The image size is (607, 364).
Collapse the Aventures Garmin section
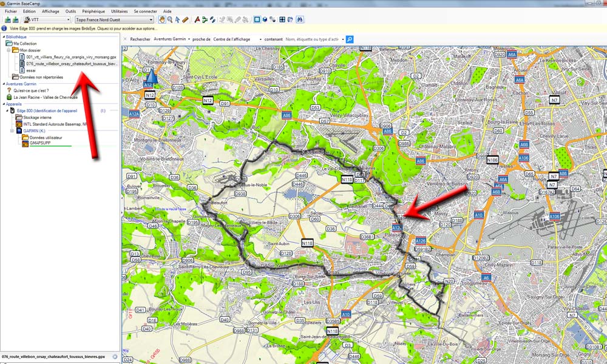point(4,84)
